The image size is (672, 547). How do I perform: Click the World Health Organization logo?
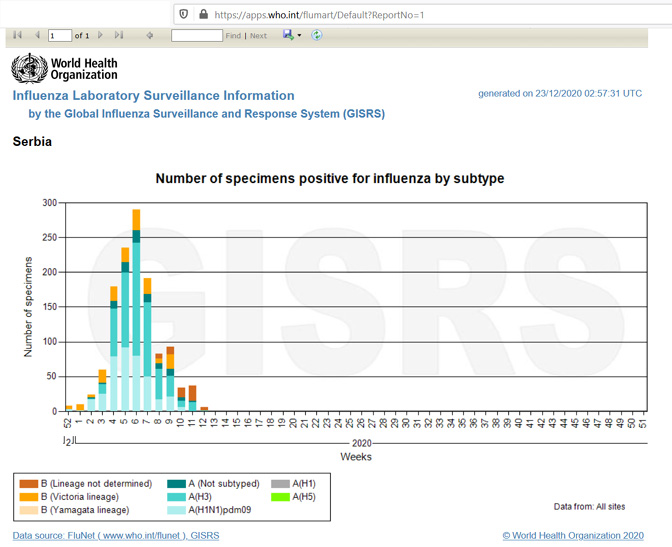coord(65,68)
